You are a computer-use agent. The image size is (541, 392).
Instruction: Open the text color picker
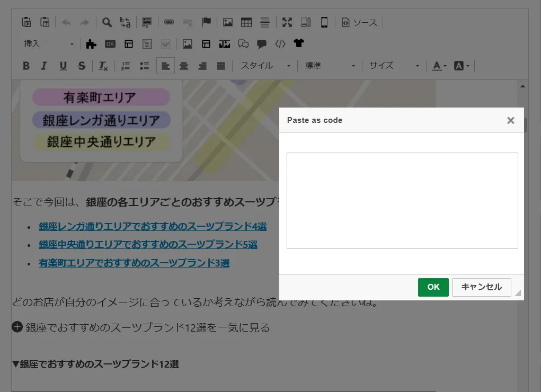tap(439, 66)
